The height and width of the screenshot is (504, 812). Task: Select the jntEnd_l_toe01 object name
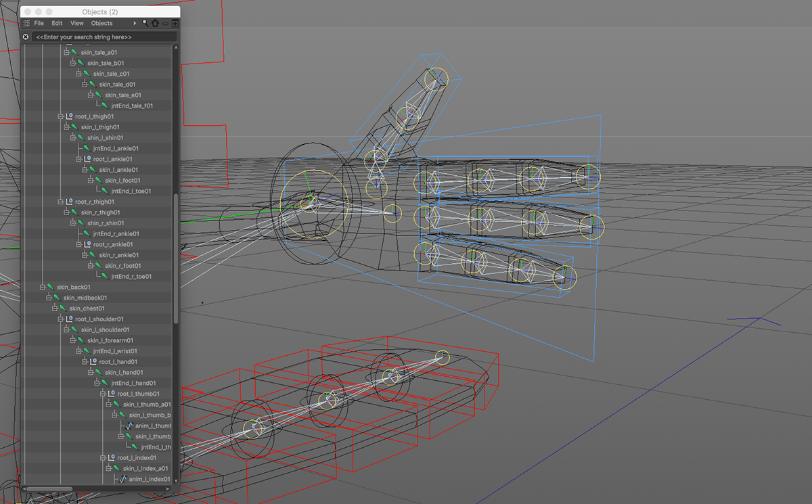pos(131,191)
